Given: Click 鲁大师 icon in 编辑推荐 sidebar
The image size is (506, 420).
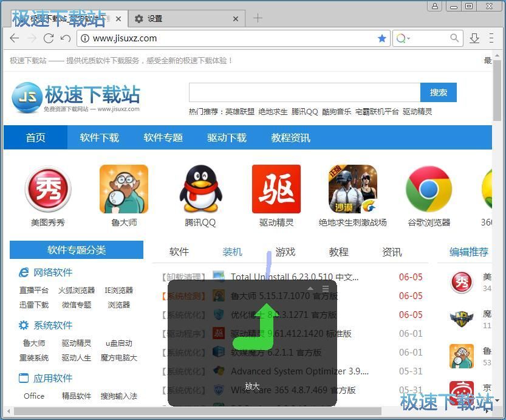Looking at the screenshot, I should [462, 356].
